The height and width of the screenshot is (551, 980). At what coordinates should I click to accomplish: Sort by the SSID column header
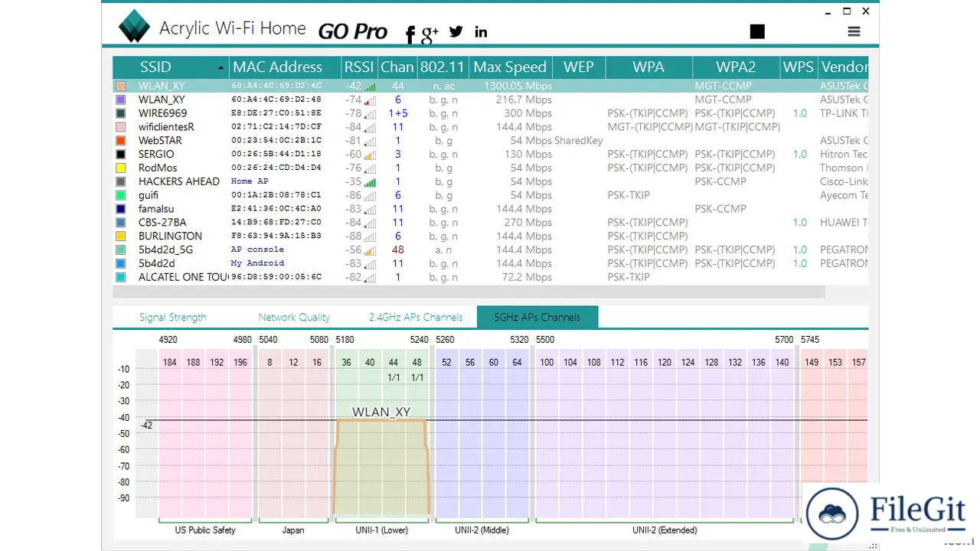pos(171,67)
